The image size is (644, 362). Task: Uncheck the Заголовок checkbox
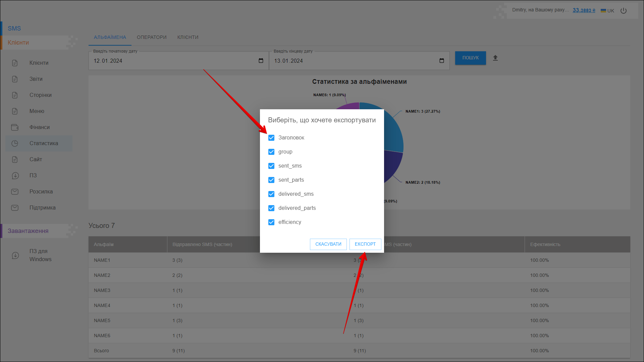tap(271, 138)
